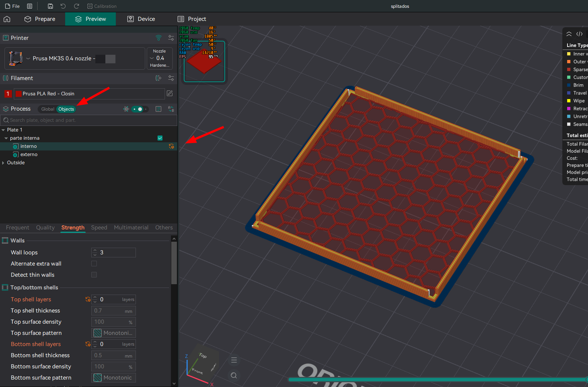Edit the Prusa PLA Red filament preset

click(x=169, y=93)
